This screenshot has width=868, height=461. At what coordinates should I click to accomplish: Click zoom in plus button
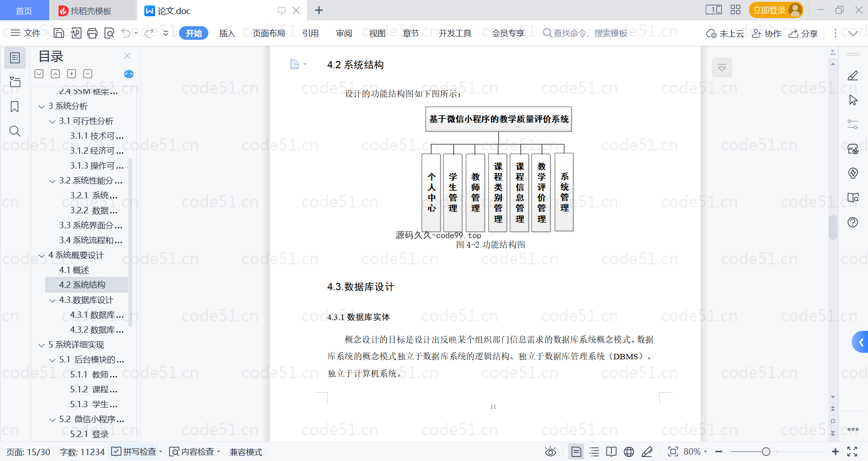pyautogui.click(x=835, y=452)
